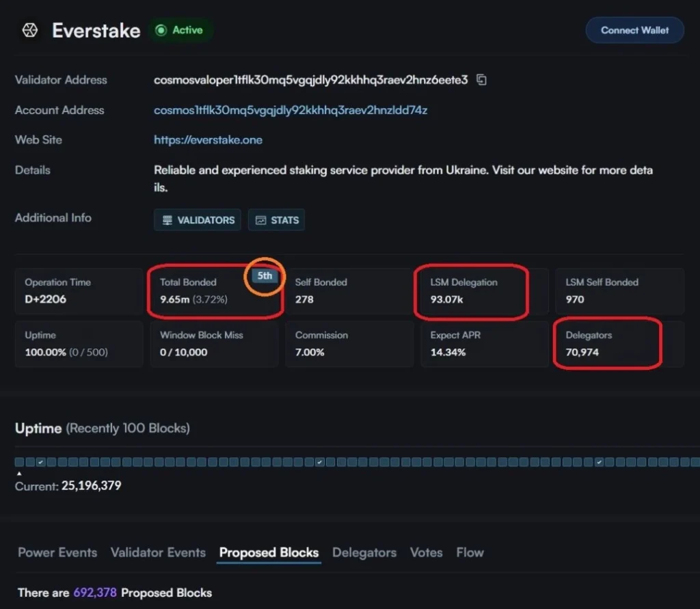Click the 5th rank badge
700x609 pixels.
point(265,276)
